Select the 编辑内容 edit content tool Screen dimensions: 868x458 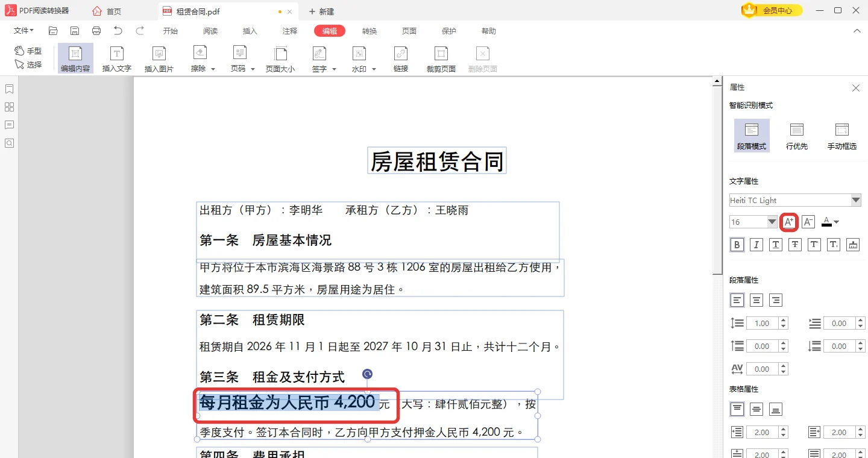[x=75, y=58]
